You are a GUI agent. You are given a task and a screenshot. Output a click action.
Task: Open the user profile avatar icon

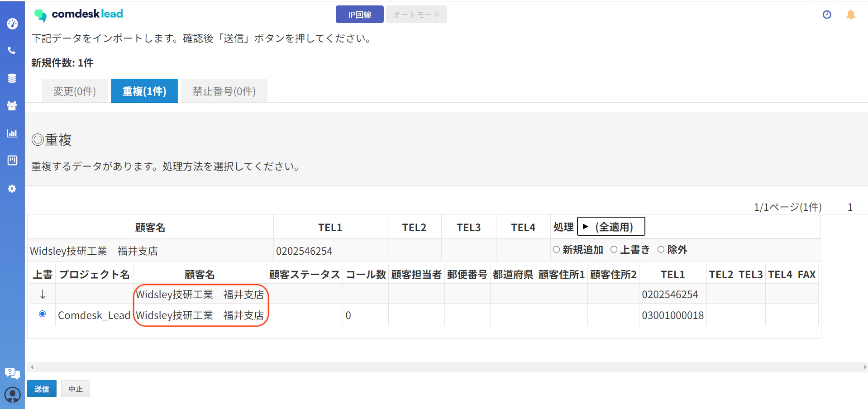(12, 395)
